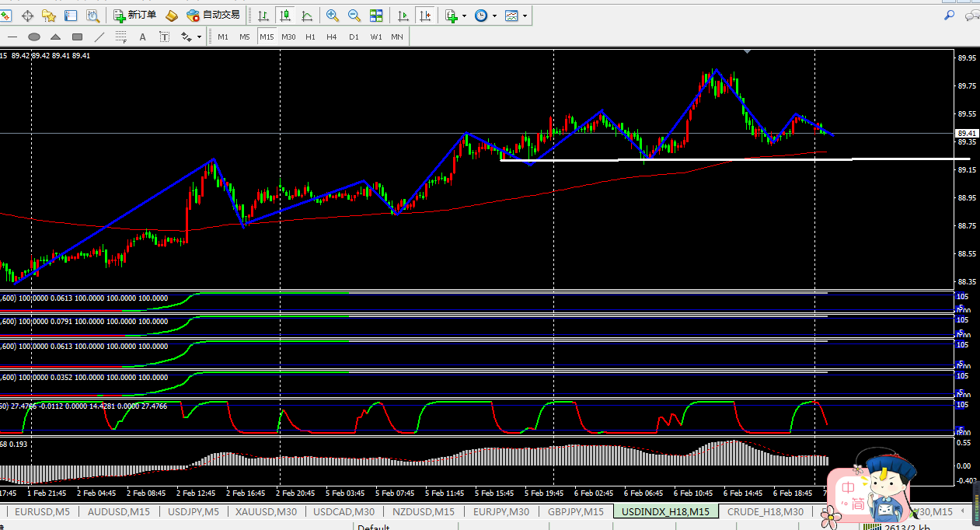Viewport: 980px width, 530px height.
Task: Toggle 自动交易 auto trading button
Action: (214, 16)
